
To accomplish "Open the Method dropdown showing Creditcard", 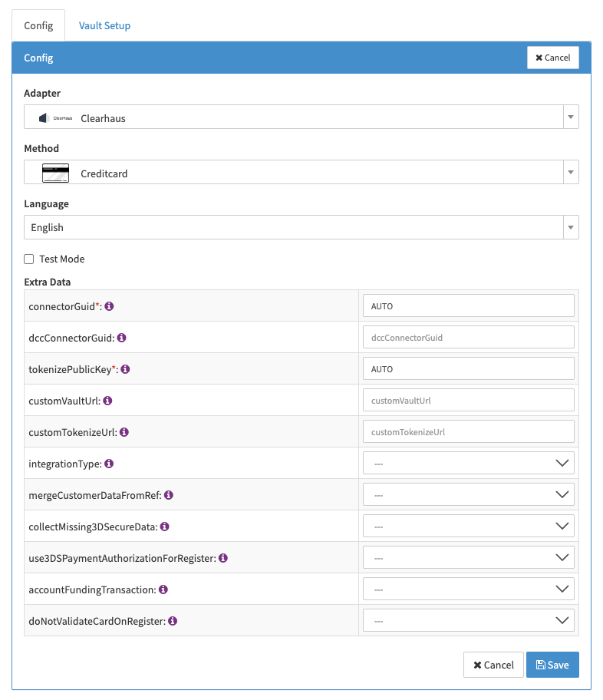I will tap(301, 173).
